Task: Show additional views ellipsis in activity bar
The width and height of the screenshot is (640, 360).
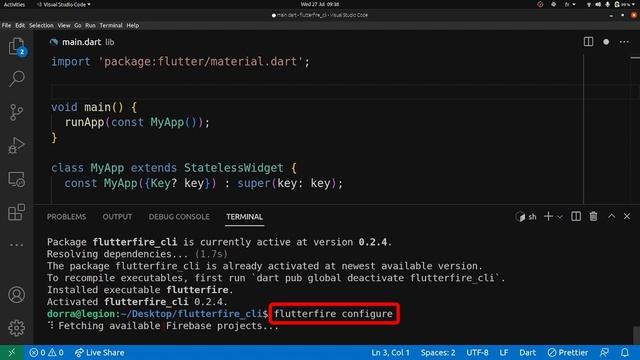Action: (x=16, y=245)
